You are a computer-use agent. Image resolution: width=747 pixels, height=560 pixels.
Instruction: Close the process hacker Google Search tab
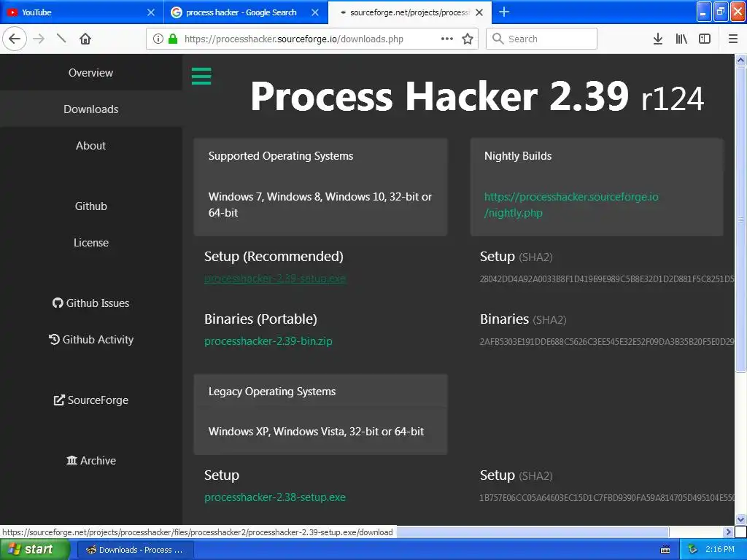pos(315,12)
